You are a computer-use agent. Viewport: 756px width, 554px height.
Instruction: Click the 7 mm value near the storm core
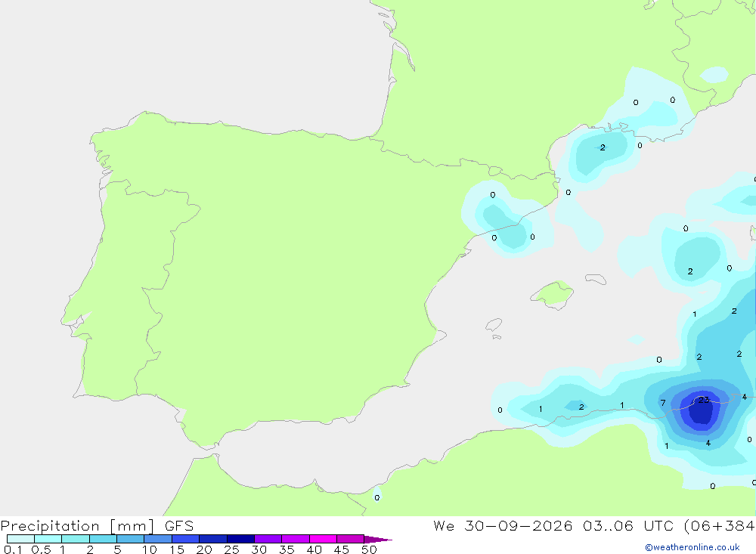(663, 403)
